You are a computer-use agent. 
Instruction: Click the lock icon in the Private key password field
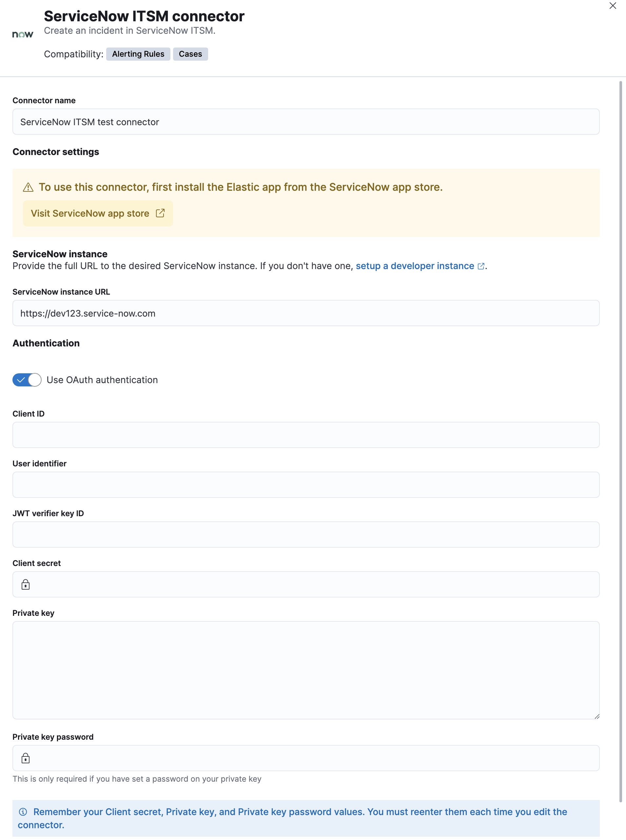coord(25,758)
